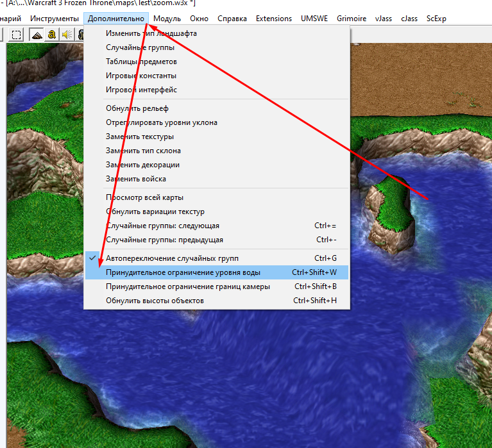
Task: Open the UMSWE menu
Action: click(x=314, y=19)
